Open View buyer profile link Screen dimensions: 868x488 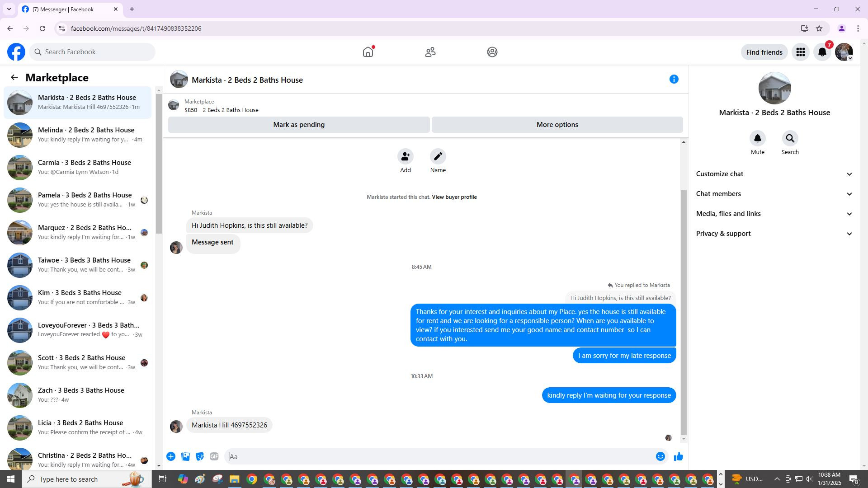click(454, 197)
